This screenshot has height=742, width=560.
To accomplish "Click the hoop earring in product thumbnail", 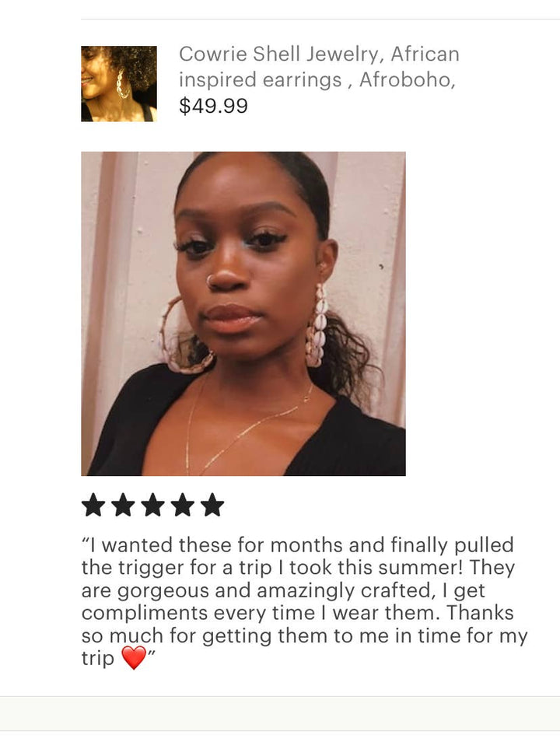I will (x=122, y=84).
